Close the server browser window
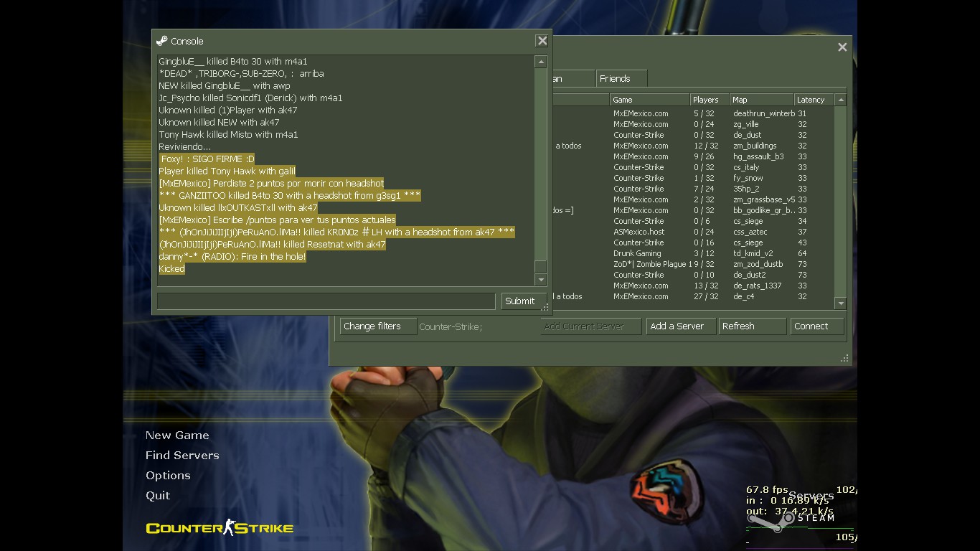980x551 pixels. pos(842,47)
